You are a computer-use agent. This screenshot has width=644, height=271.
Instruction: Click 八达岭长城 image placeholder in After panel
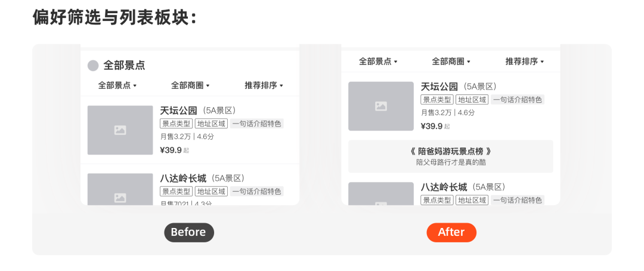pyautogui.click(x=380, y=193)
